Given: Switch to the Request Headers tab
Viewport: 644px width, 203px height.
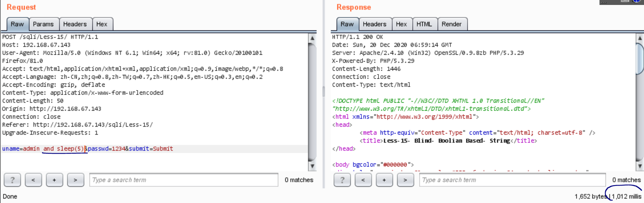Looking at the screenshot, I should (75, 24).
